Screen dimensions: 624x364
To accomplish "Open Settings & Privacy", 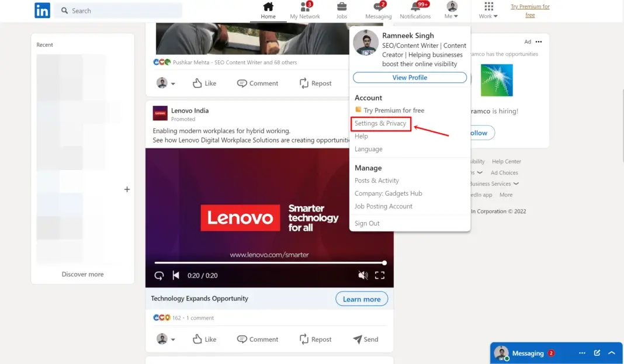I will [380, 123].
